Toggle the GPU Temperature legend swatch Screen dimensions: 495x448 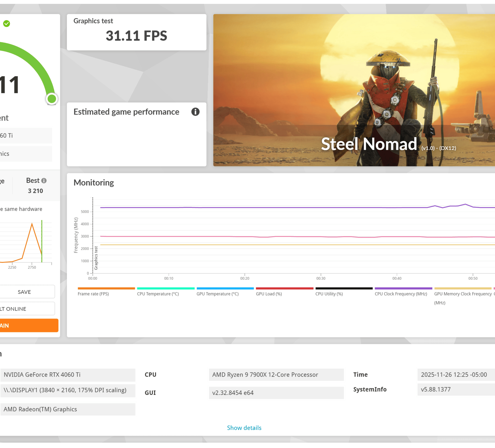225,288
